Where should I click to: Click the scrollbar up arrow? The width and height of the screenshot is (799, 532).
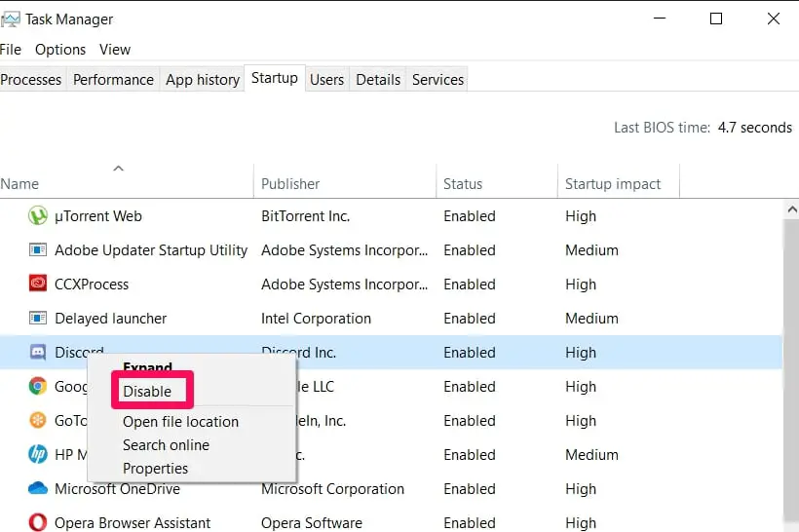(791, 209)
